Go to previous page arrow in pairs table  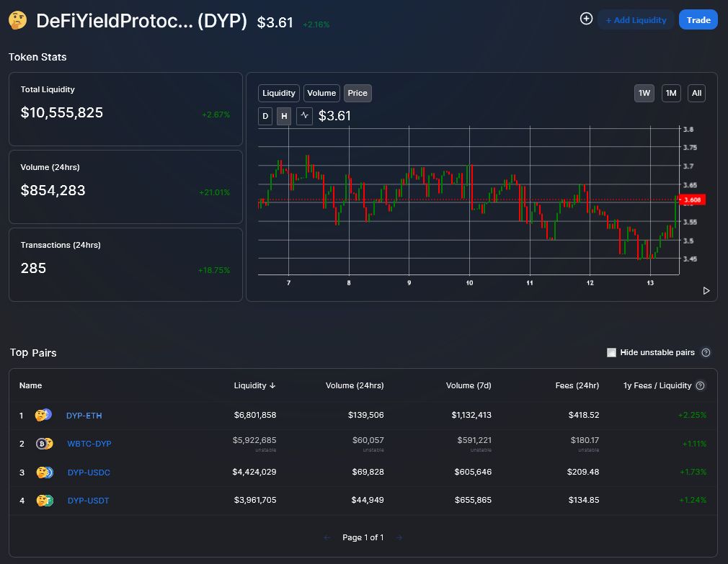click(x=327, y=537)
